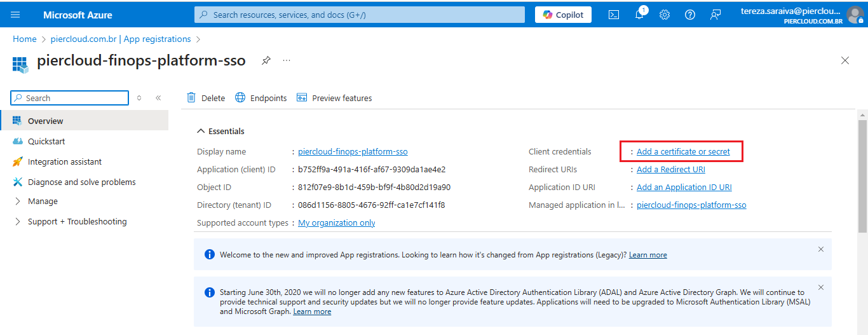Image resolution: width=868 pixels, height=335 pixels.
Task: Launch Cloud Shell from top bar
Action: (614, 15)
